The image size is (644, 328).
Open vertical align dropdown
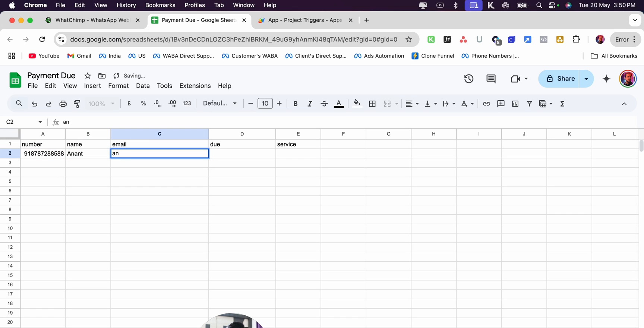click(431, 104)
